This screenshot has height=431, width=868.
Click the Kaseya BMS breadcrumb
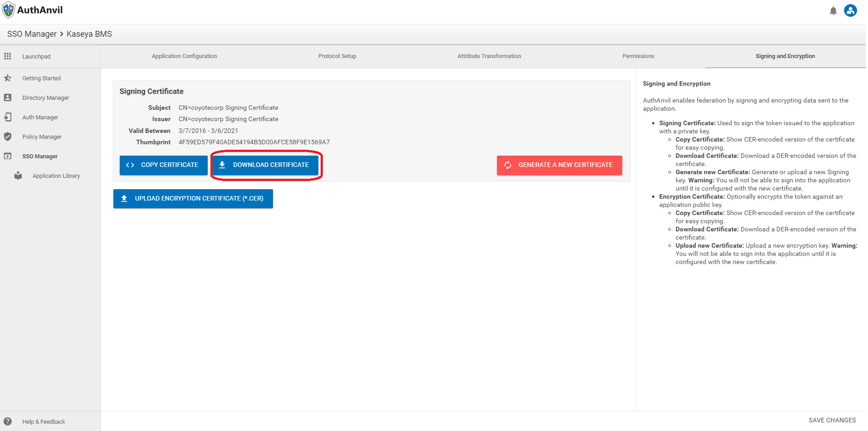89,34
